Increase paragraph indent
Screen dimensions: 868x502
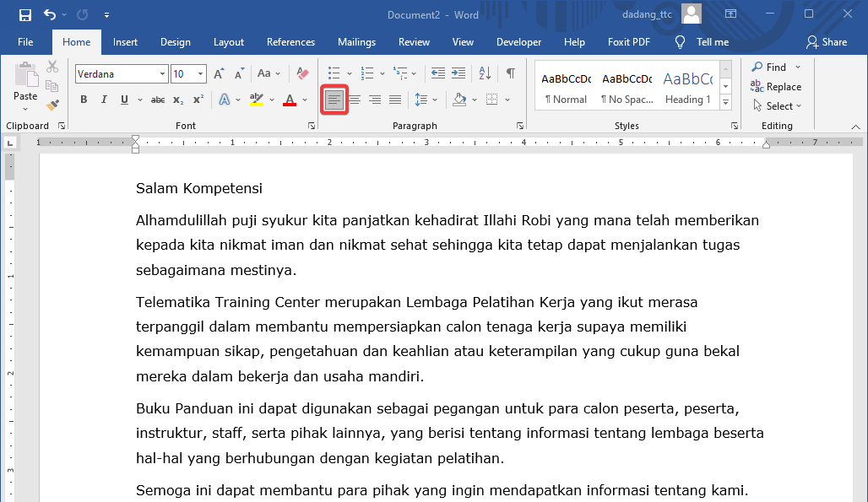[458, 73]
